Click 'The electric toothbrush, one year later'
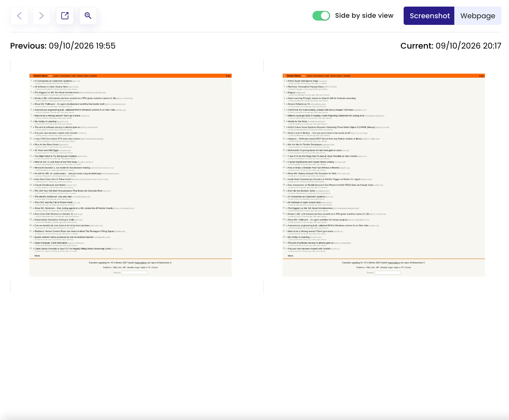Viewport: 509px width, 420px height. tap(53, 197)
